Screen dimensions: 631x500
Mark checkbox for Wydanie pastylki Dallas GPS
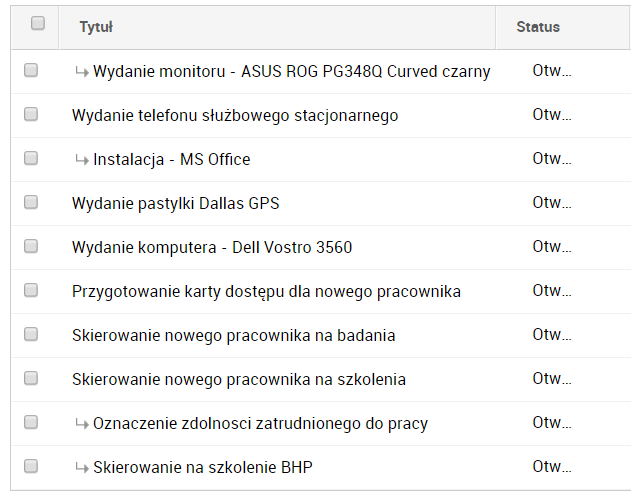tap(31, 203)
